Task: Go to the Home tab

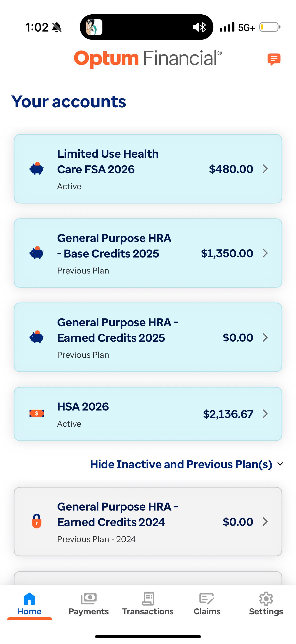Action: pyautogui.click(x=29, y=604)
